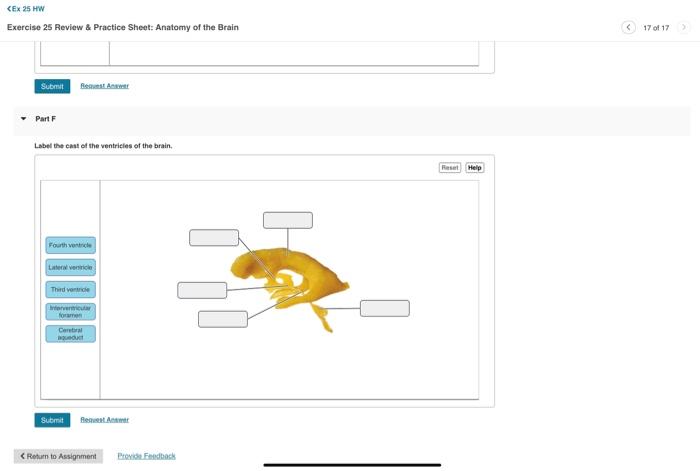Click the next question arrow
The width and height of the screenshot is (700, 471).
tap(683, 27)
